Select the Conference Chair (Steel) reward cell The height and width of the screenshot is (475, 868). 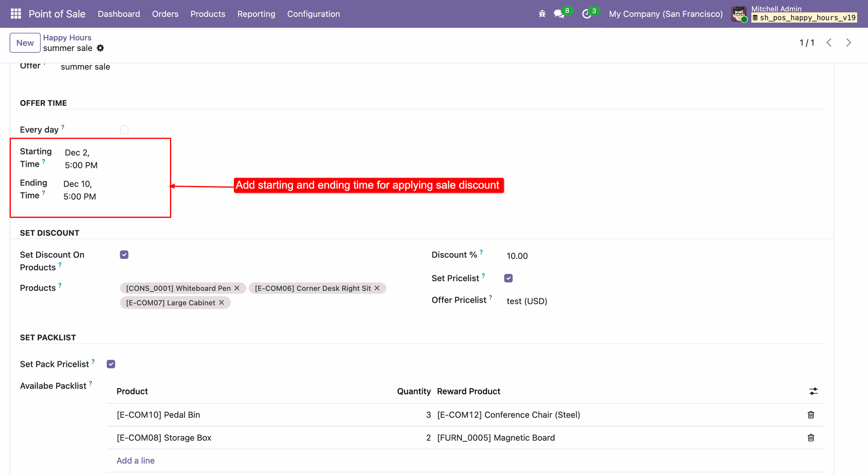point(509,415)
